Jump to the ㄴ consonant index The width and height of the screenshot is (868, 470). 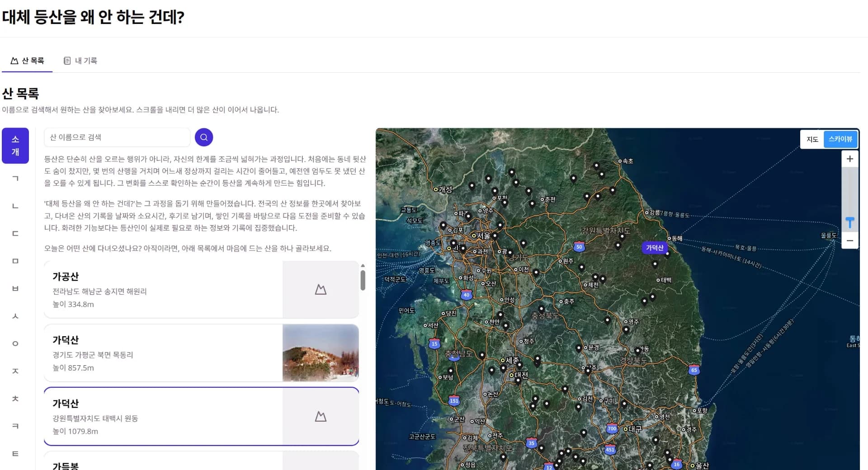click(x=15, y=206)
